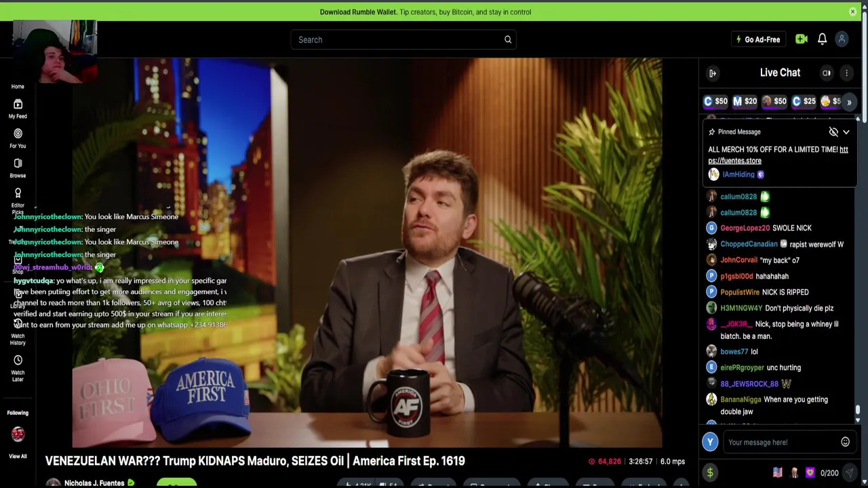Open Nicholas J. Fuentes channel name
The width and height of the screenshot is (868, 488).
click(94, 483)
